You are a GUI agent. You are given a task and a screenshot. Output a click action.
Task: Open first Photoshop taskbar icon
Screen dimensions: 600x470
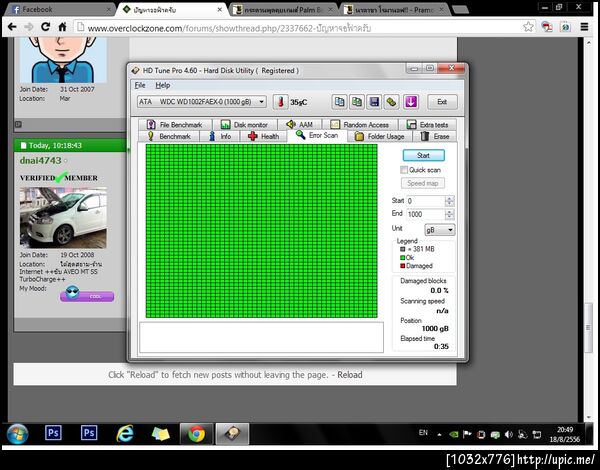click(x=53, y=433)
